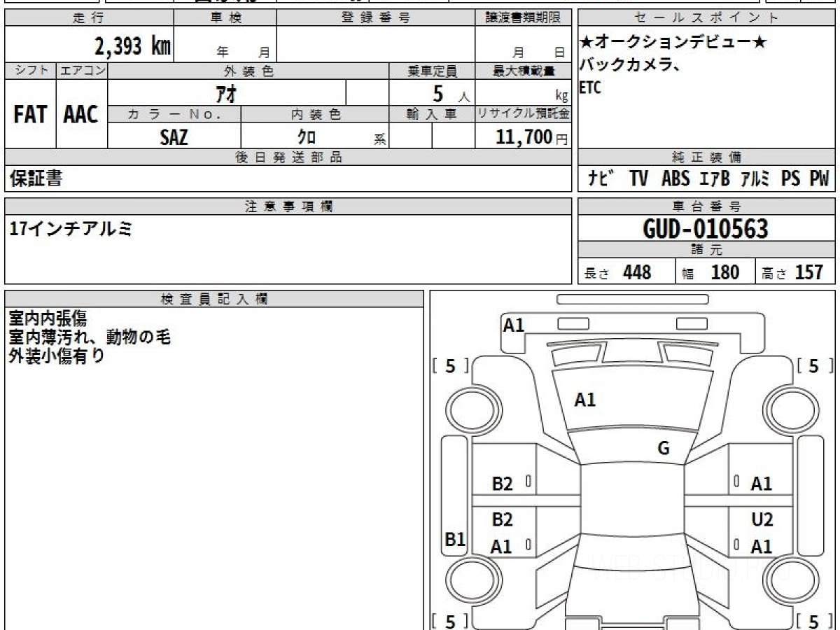Select chassis number GUD-010563
The height and width of the screenshot is (630, 840).
[706, 229]
